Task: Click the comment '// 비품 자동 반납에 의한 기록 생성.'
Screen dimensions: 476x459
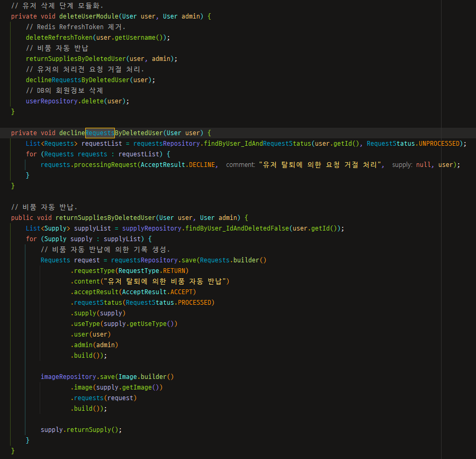Action: pyautogui.click(x=105, y=250)
